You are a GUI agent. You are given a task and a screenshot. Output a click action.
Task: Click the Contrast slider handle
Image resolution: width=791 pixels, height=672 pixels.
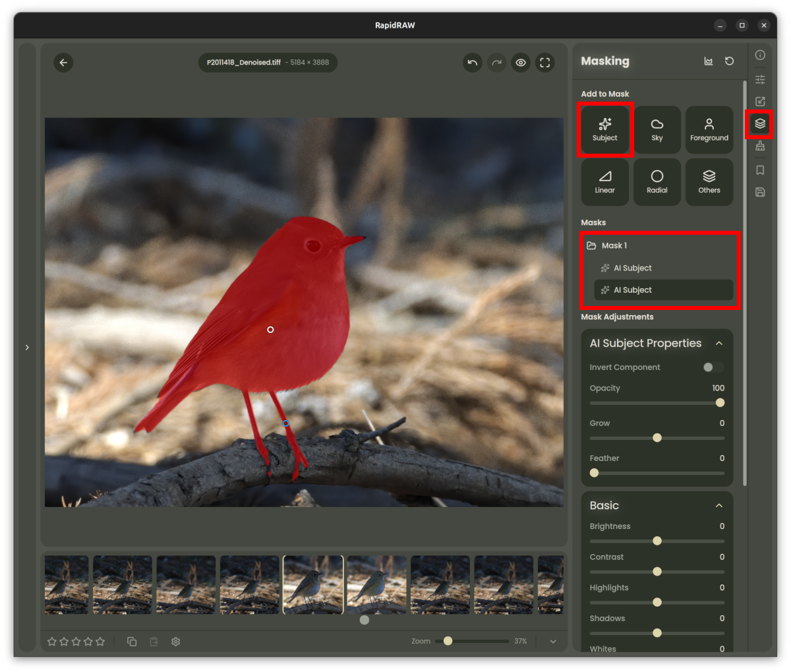[657, 572]
